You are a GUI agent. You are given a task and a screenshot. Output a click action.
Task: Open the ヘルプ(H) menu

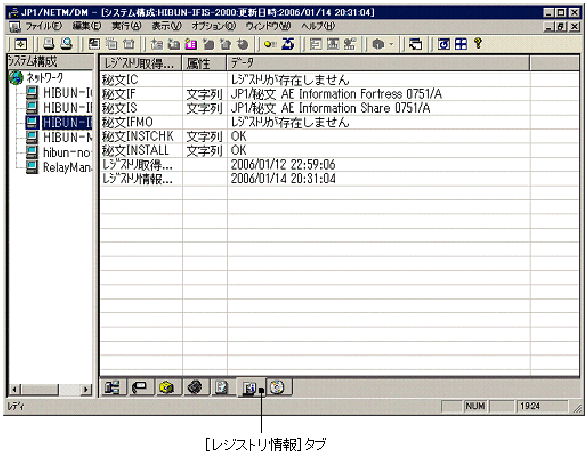point(318,26)
